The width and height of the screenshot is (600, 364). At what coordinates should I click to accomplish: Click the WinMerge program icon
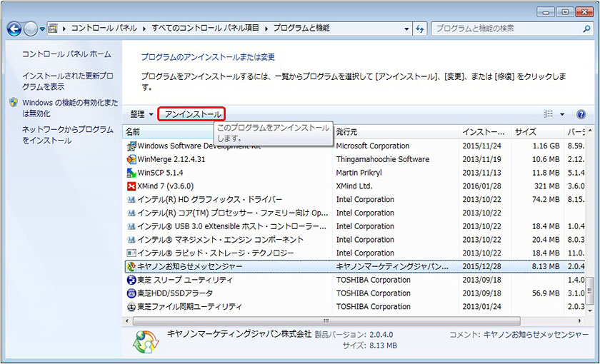(x=131, y=159)
